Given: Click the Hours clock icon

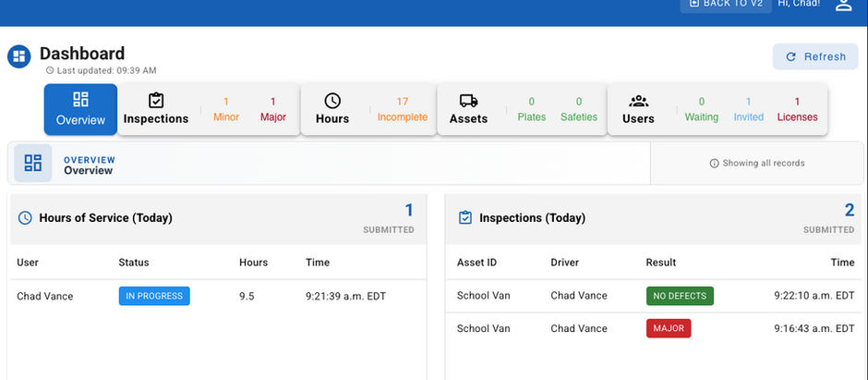Looking at the screenshot, I should (x=332, y=101).
